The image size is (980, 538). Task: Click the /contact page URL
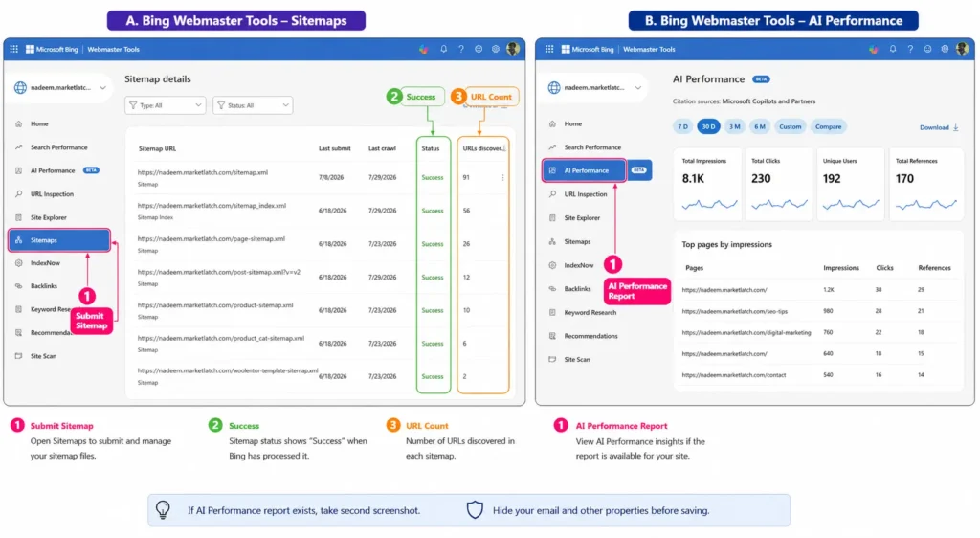click(x=734, y=375)
